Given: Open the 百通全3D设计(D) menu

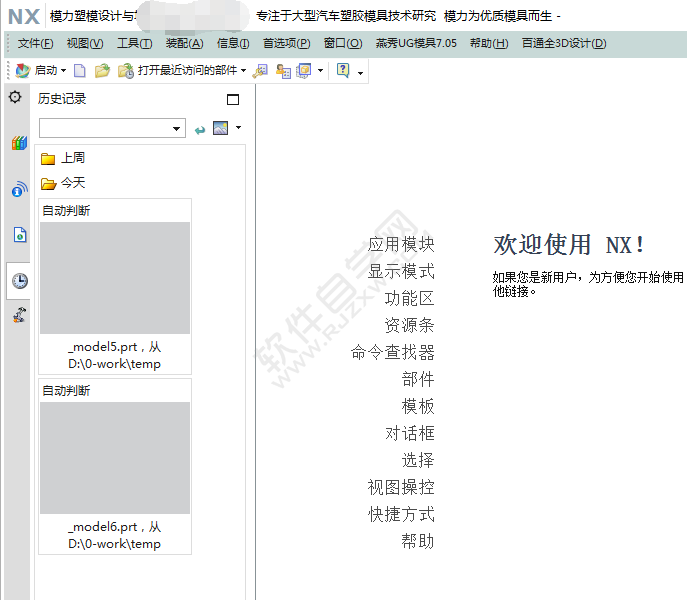Looking at the screenshot, I should (564, 43).
